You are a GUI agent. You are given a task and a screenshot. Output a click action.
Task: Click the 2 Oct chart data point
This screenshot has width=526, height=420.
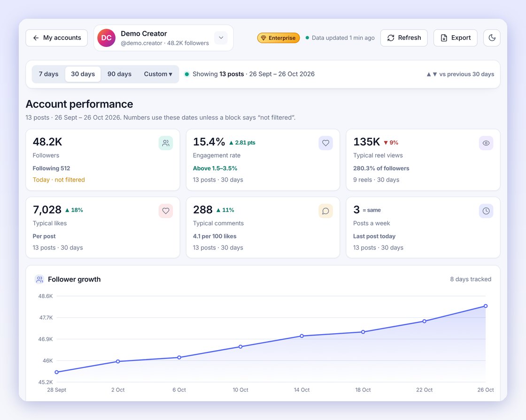click(x=118, y=361)
